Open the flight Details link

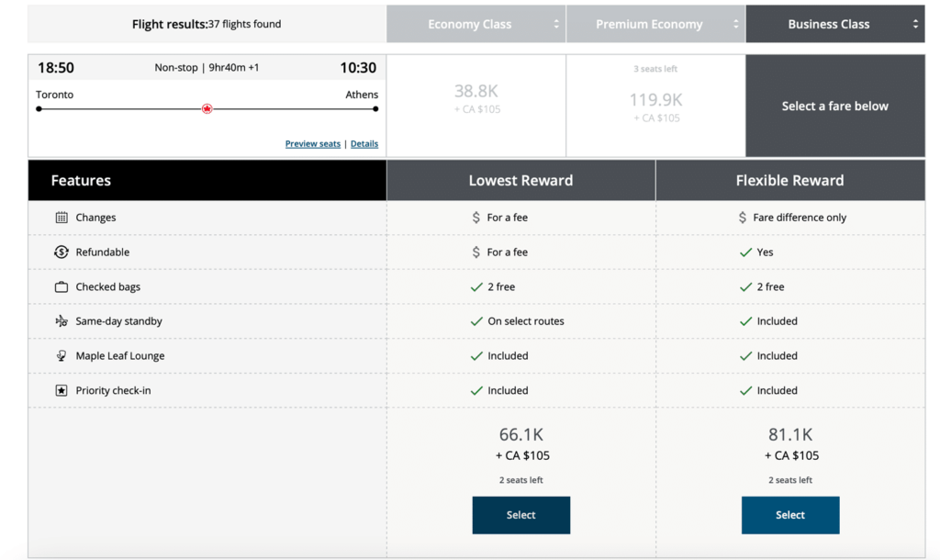364,143
